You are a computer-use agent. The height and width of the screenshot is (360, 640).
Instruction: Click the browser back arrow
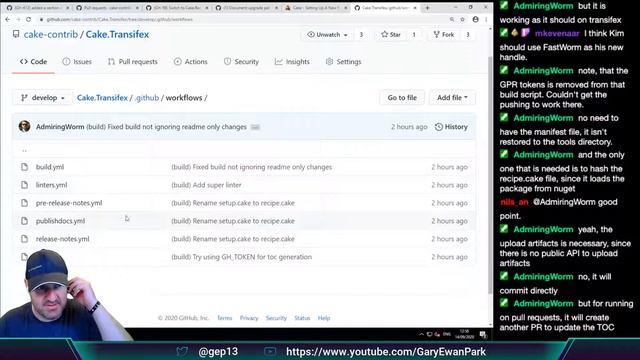pyautogui.click(x=8, y=19)
